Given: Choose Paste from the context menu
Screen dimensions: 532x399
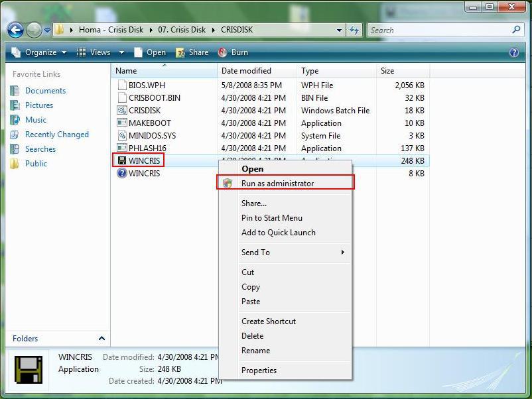Looking at the screenshot, I should point(285,302).
